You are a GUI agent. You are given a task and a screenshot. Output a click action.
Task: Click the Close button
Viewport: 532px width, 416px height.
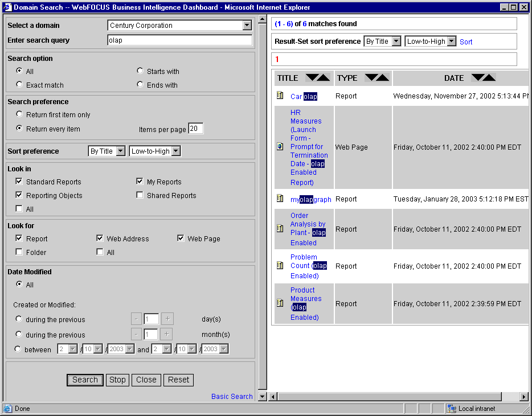(x=146, y=380)
